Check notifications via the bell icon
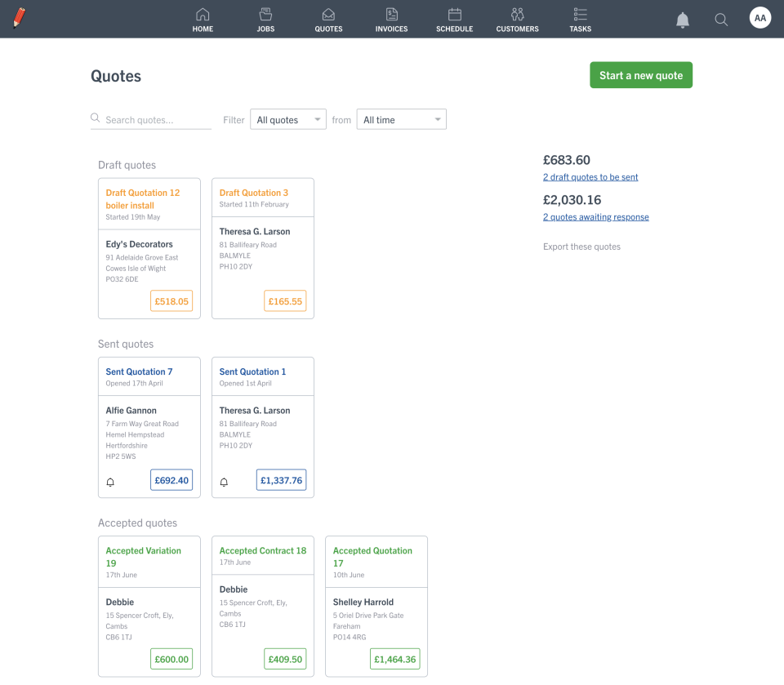 pos(684,19)
